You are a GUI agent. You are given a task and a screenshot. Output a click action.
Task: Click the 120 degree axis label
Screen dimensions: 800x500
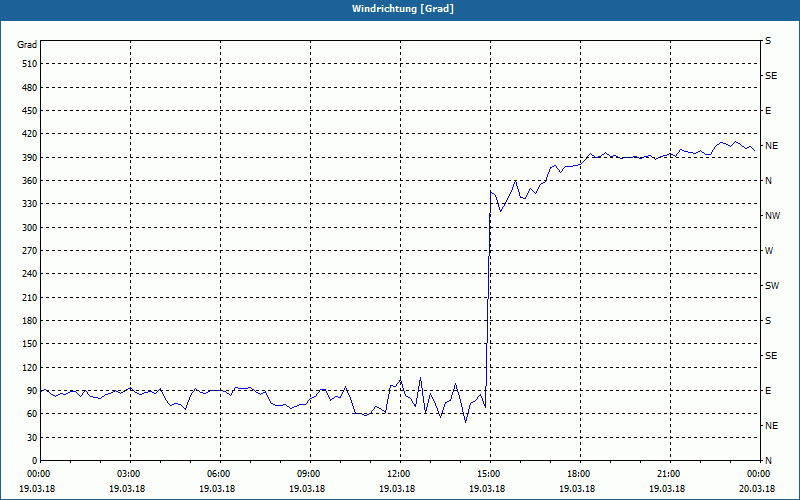coord(30,367)
